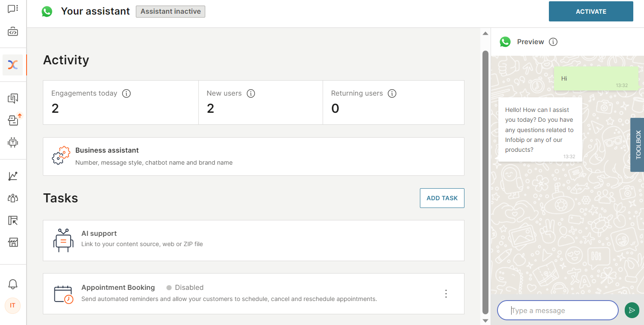
Task: Click the assistant greeting reply bubble
Action: 540,129
